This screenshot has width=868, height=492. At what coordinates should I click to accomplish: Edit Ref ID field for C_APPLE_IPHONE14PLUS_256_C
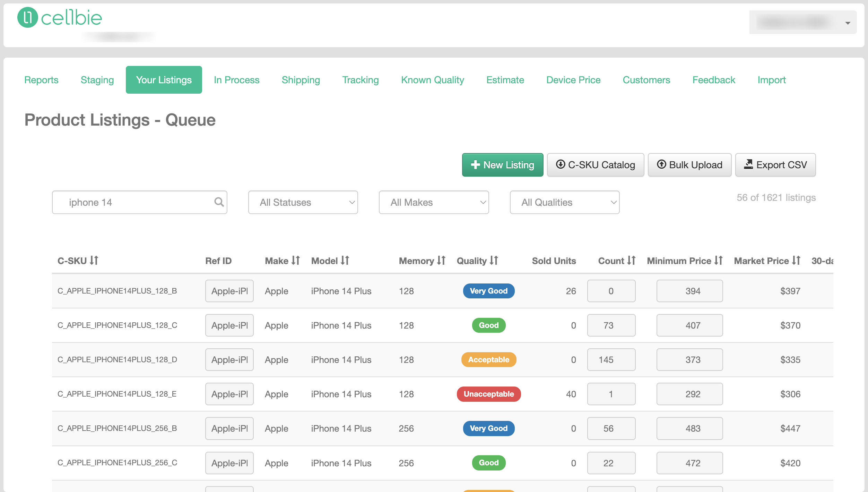pos(229,463)
